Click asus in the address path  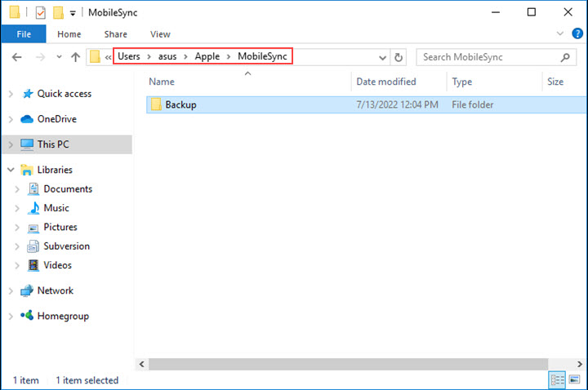167,56
